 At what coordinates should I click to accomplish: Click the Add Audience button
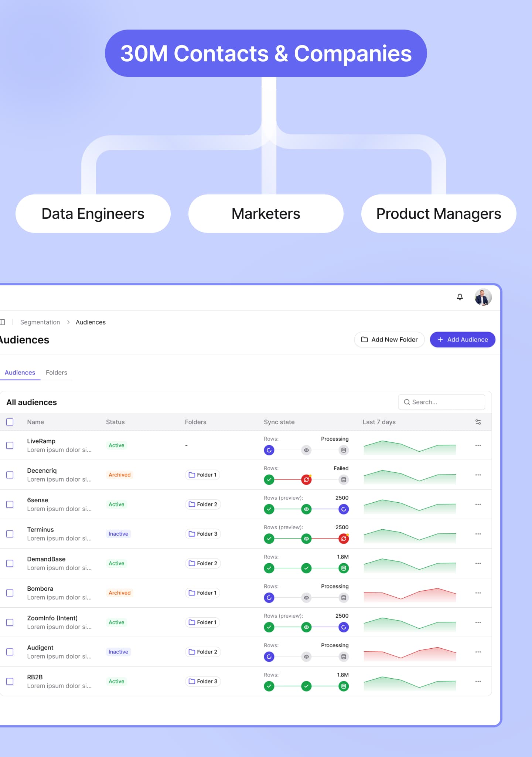click(x=462, y=339)
